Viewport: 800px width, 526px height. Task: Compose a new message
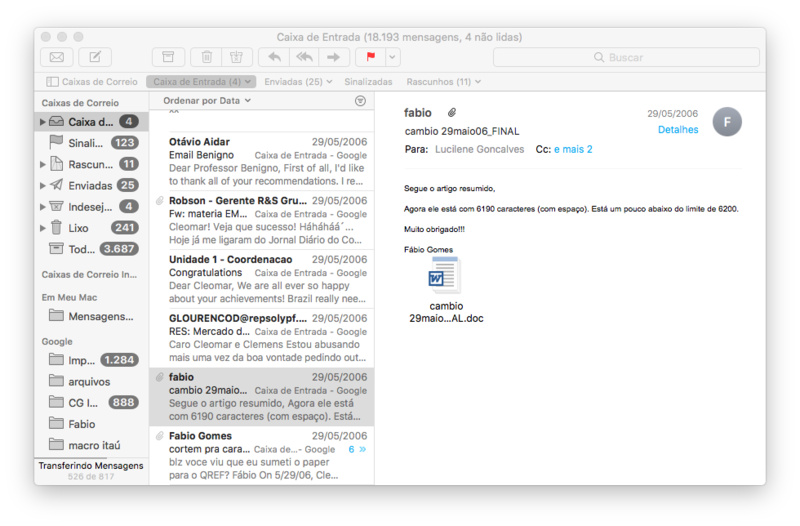(x=95, y=57)
